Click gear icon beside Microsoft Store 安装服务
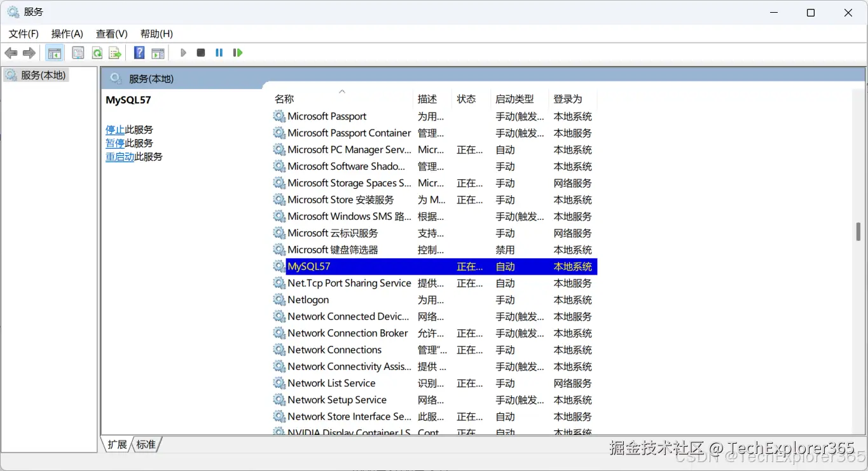 coord(279,200)
